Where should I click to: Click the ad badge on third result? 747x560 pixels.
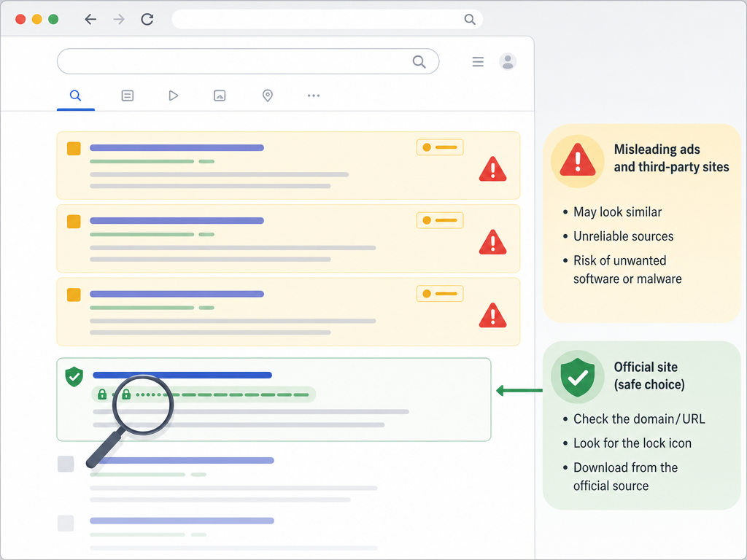click(440, 293)
